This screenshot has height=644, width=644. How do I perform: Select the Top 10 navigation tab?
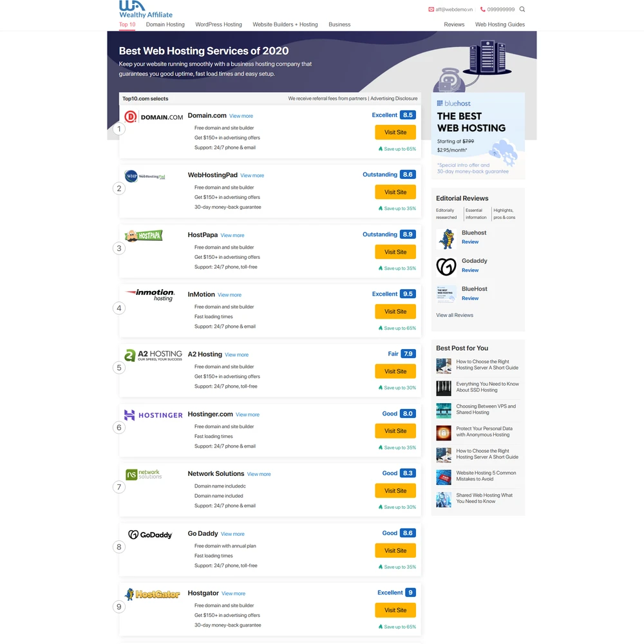[127, 24]
